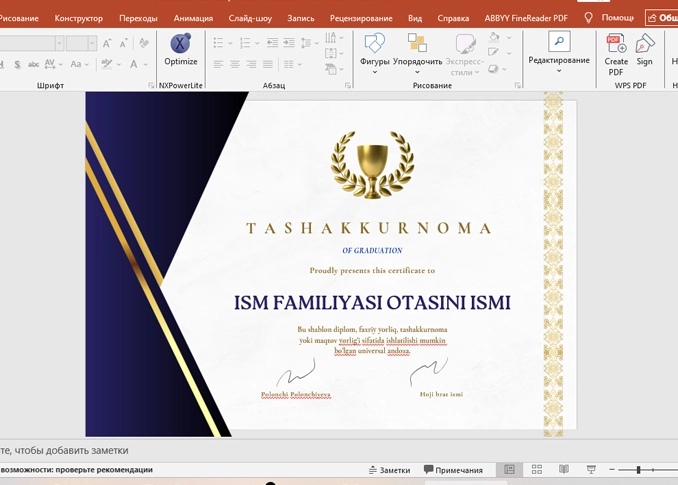Open the Экспресс-стили quick styles gallery
Image resolution: width=678 pixels, height=485 pixels.
(x=464, y=54)
